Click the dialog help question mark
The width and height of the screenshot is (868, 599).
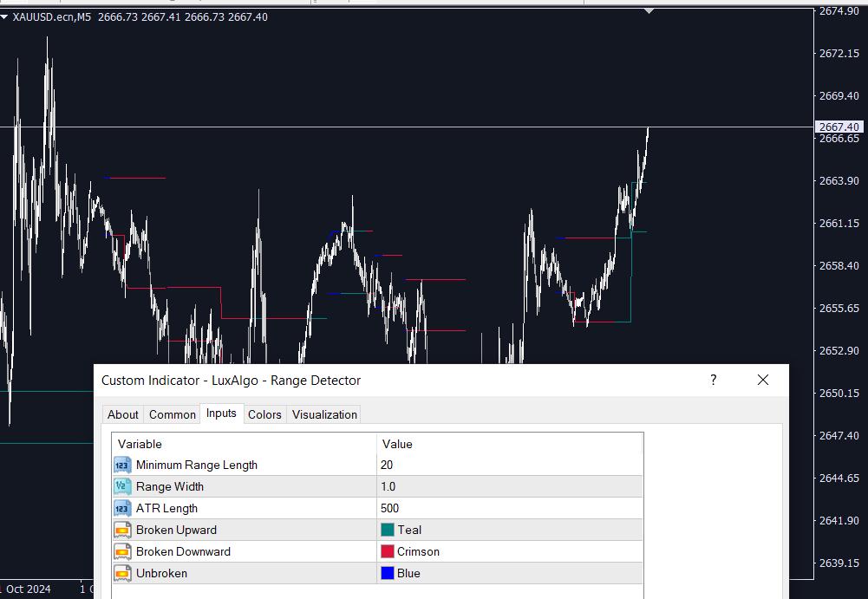pos(713,380)
